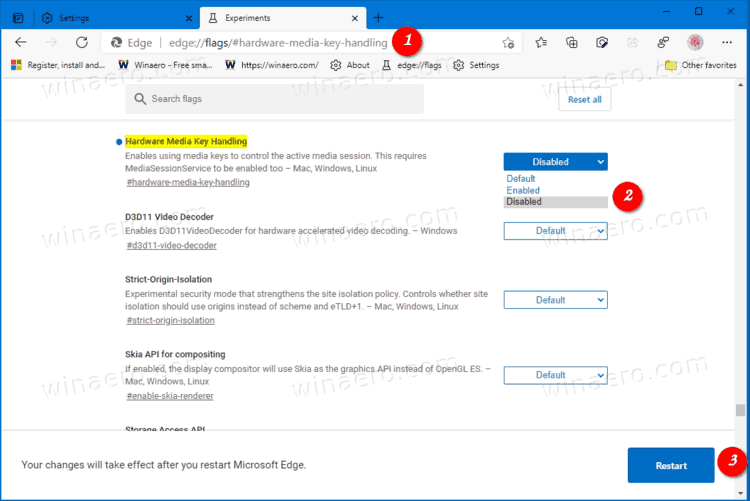The width and height of the screenshot is (750, 501).
Task: Open https://winaero.com/ bookmark
Action: 272,65
